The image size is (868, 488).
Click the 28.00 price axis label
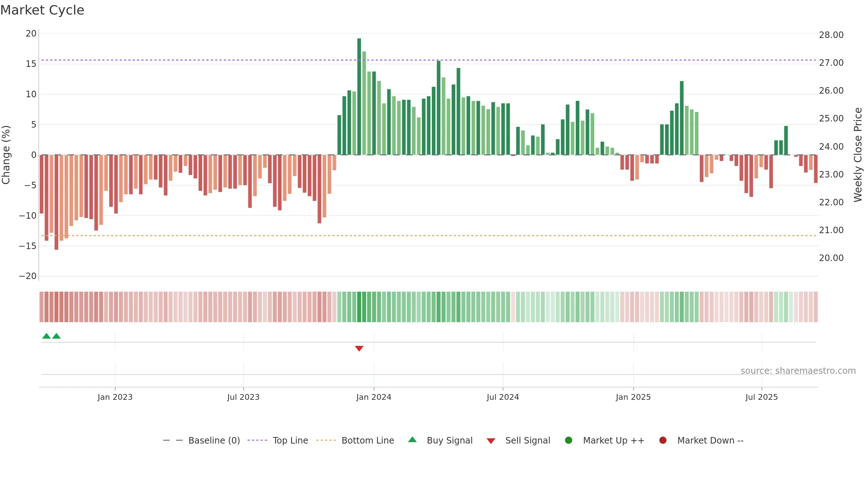831,35
